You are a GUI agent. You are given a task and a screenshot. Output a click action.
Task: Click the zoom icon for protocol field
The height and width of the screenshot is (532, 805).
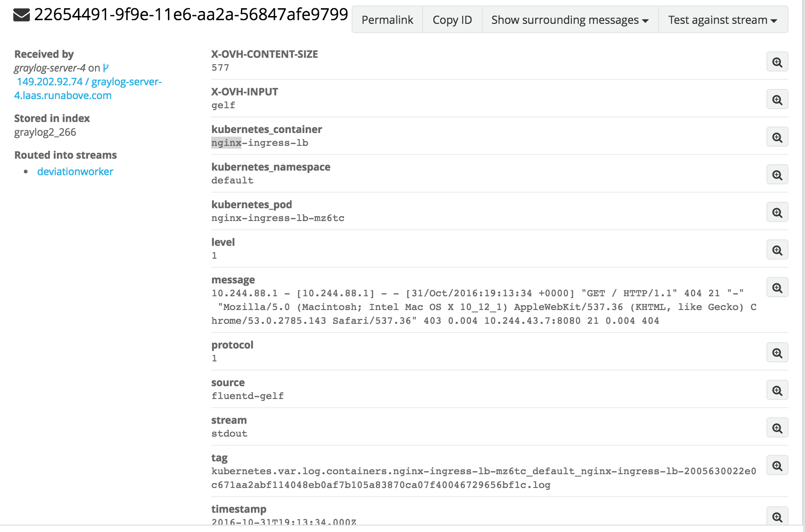point(777,353)
